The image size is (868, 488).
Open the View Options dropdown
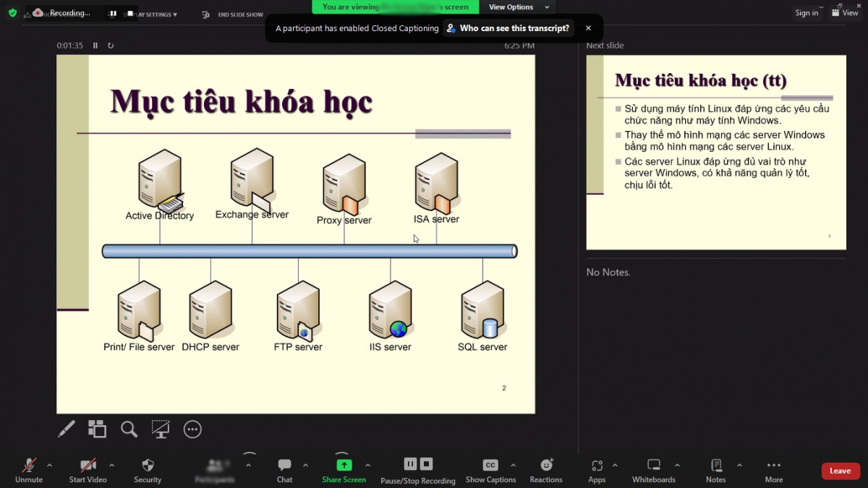point(519,7)
